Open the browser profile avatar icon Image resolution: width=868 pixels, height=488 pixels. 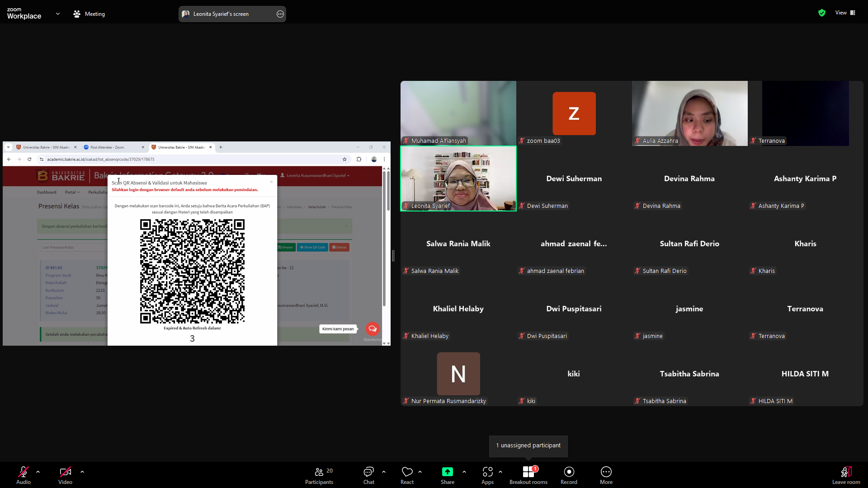coord(374,159)
